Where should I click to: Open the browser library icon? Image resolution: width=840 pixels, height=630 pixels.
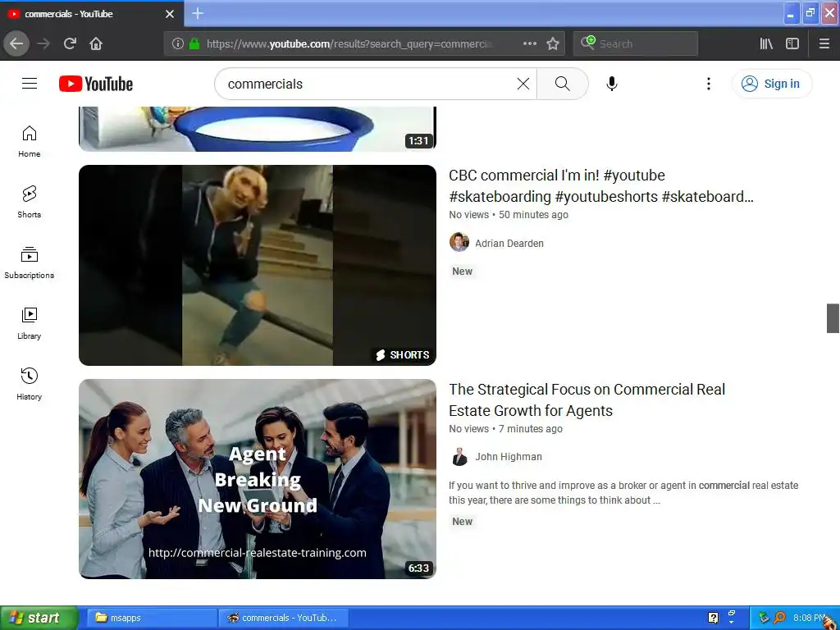[766, 43]
